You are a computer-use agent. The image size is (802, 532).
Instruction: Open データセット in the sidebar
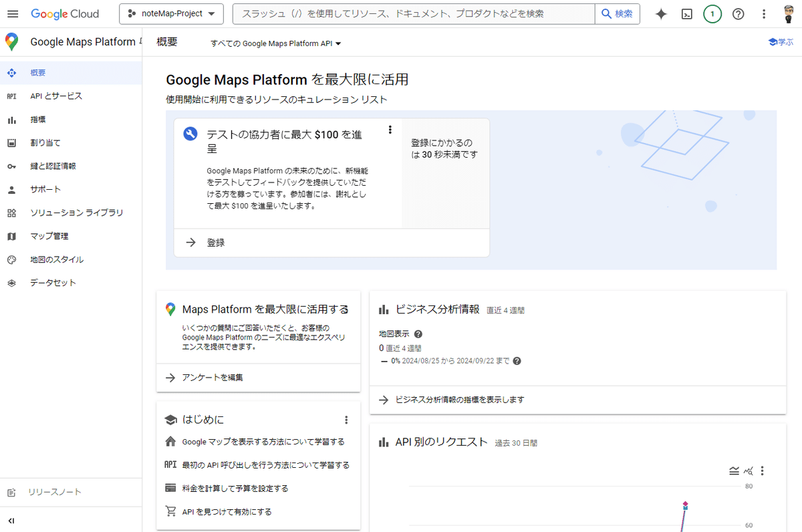(x=71, y=283)
